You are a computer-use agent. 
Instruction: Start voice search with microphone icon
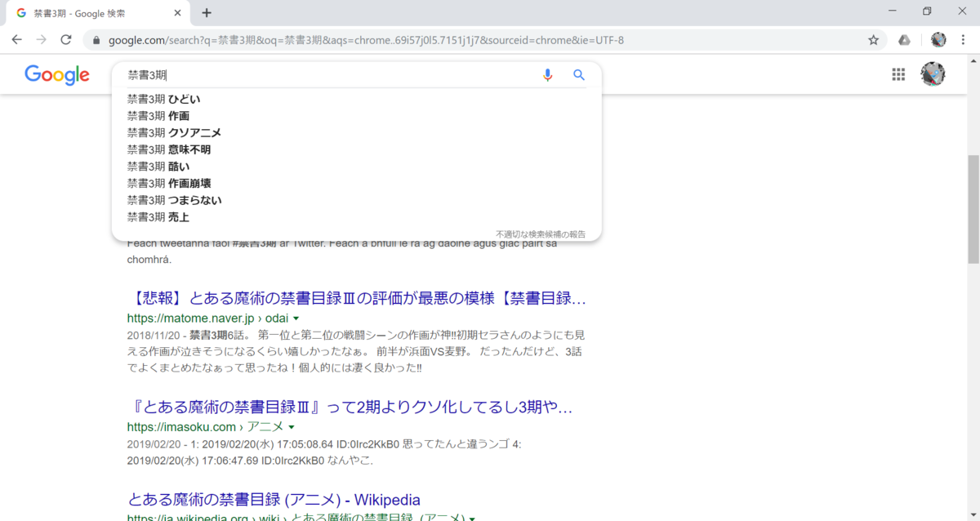point(548,75)
